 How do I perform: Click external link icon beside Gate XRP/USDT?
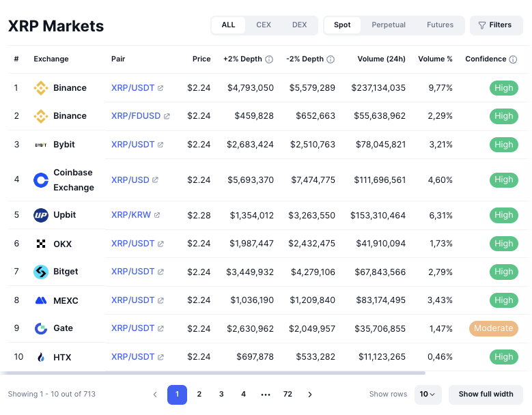click(x=160, y=328)
